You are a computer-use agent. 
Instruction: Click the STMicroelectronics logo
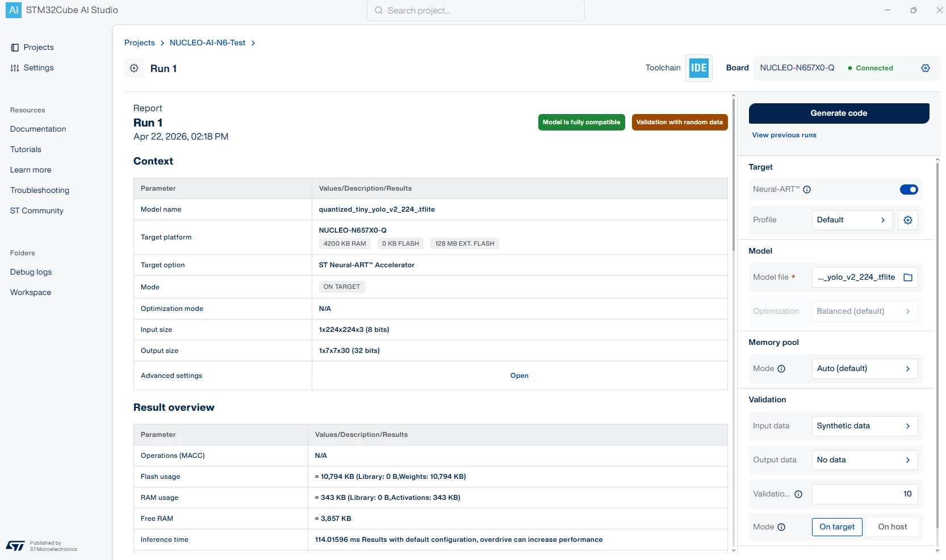click(15, 546)
